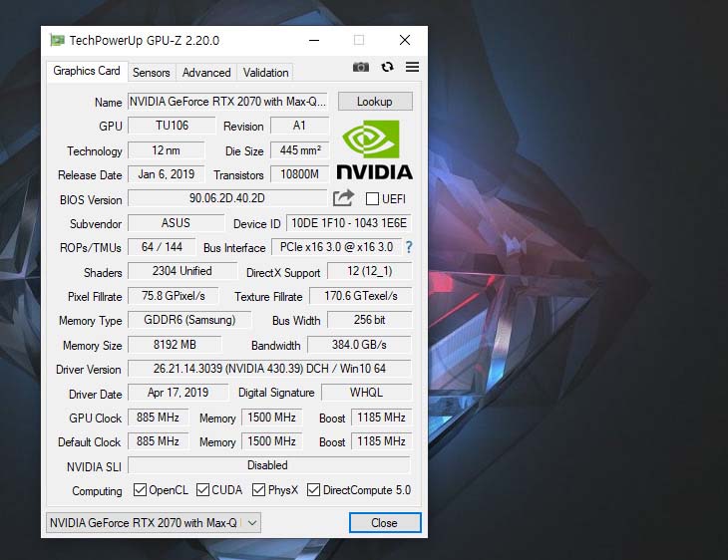
Task: Click the Die Size value 445 mm²
Action: pos(299,150)
